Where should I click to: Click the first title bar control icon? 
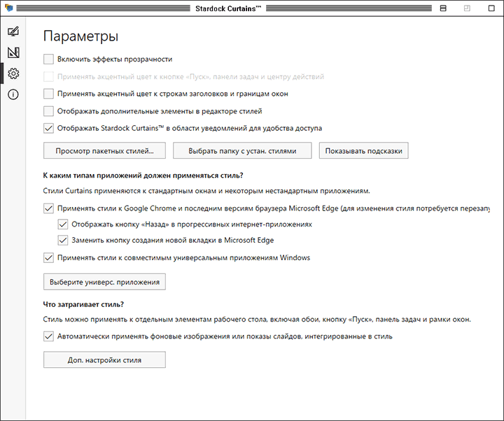click(443, 8)
